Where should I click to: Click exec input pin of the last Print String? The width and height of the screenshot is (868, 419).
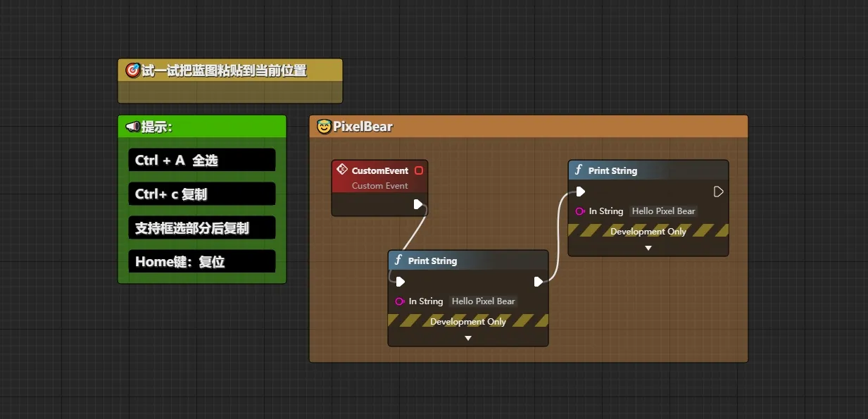(x=580, y=192)
